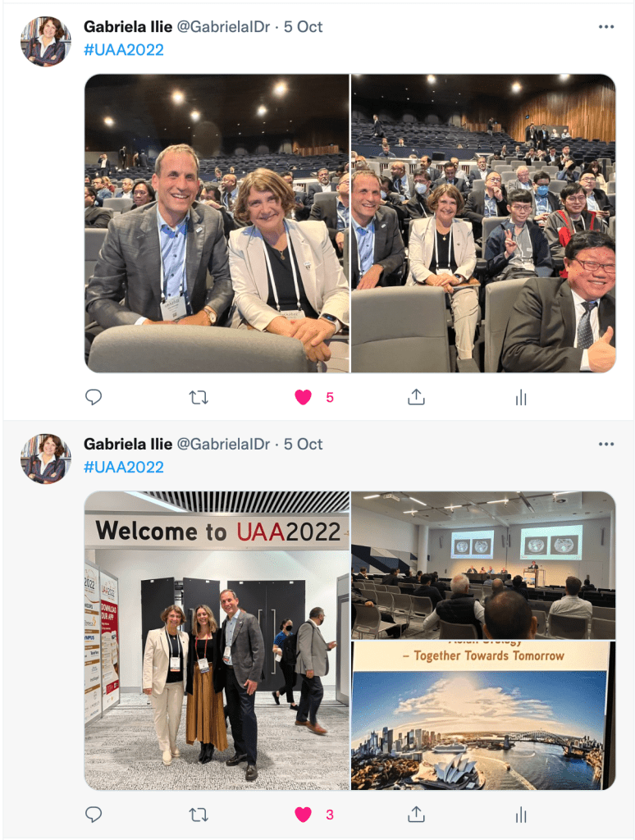The width and height of the screenshot is (635, 840).
Task: Open the Sydney harbour skyline photo
Action: tap(483, 715)
